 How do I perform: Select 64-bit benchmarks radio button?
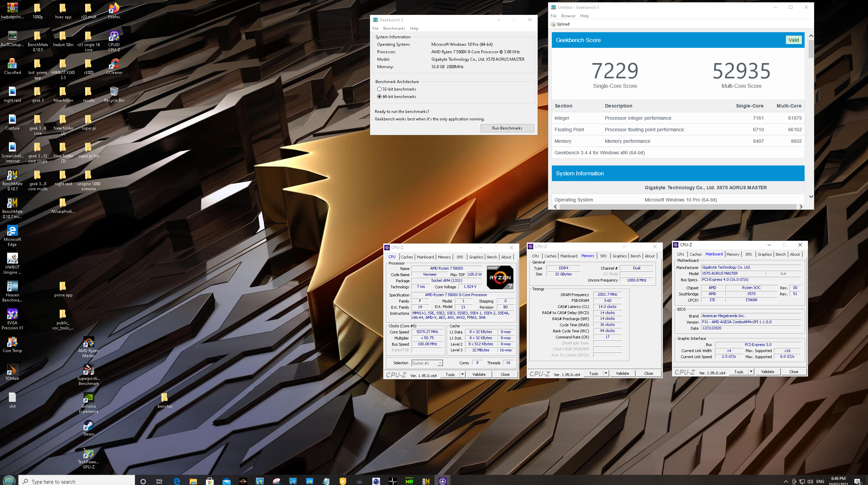[379, 97]
